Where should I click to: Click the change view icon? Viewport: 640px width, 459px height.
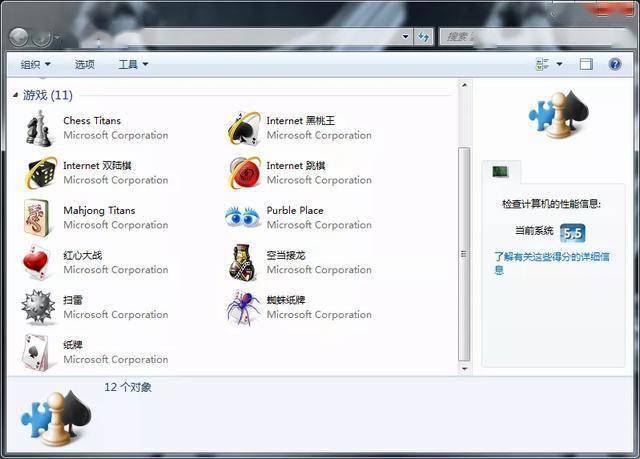click(x=542, y=64)
